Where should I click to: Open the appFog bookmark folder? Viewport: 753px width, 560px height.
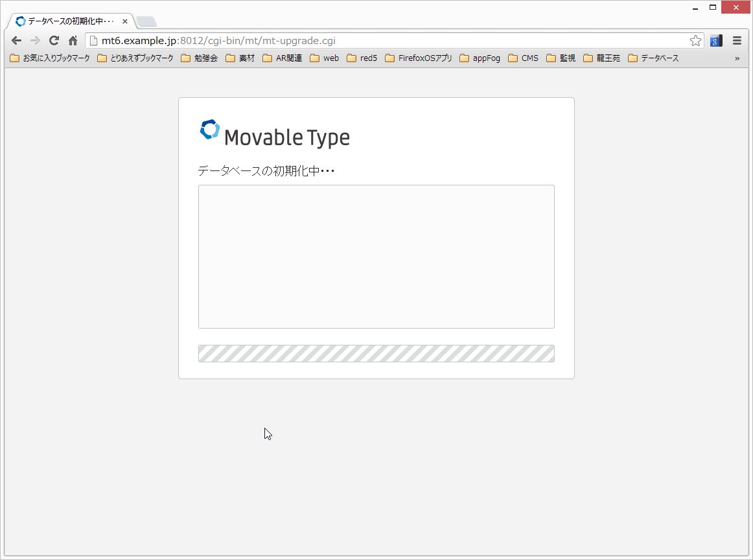click(480, 58)
